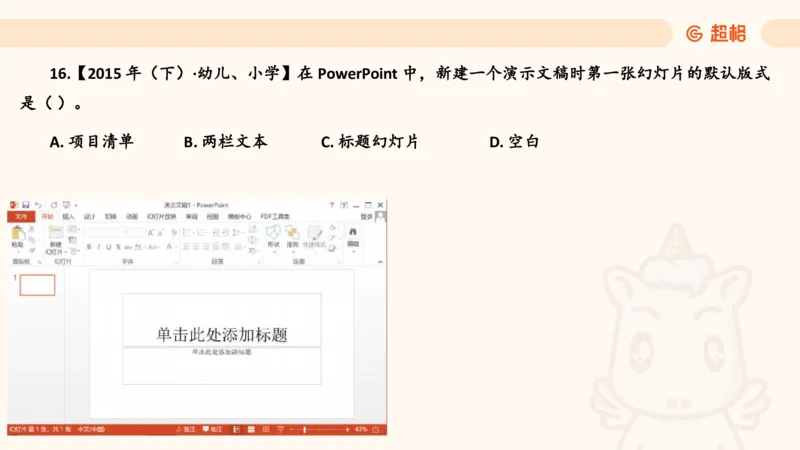Toggle text Shadow formatting
The image size is (800, 450).
coord(118,247)
